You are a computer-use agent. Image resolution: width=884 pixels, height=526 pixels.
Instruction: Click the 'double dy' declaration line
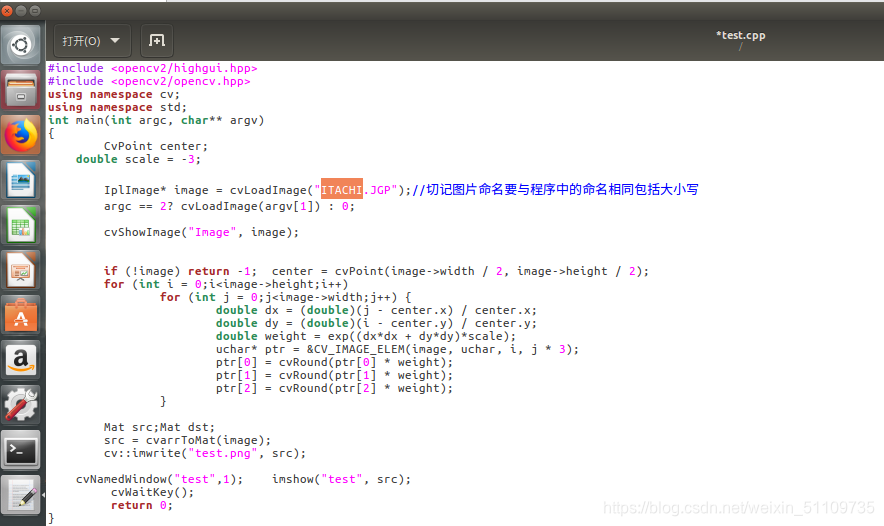[376, 323]
